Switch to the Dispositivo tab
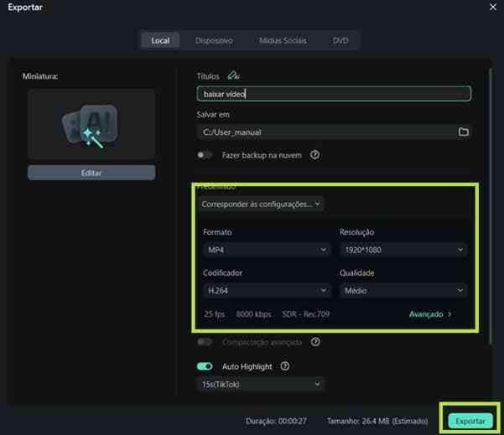This screenshot has height=435, width=504. pos(214,40)
